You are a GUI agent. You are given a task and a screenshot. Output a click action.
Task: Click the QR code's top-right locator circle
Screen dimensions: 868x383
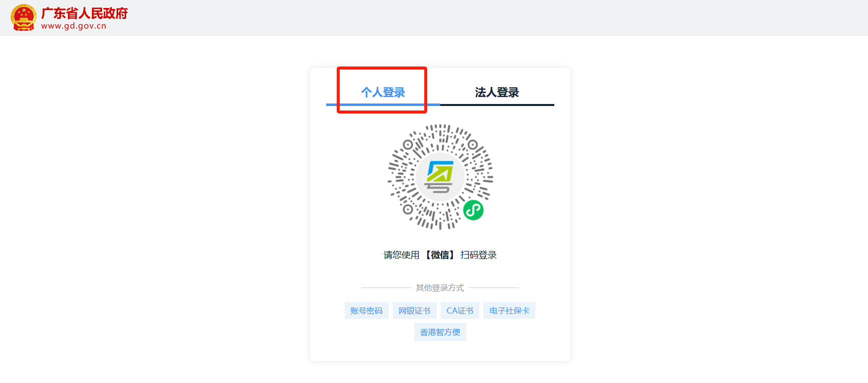tap(472, 145)
